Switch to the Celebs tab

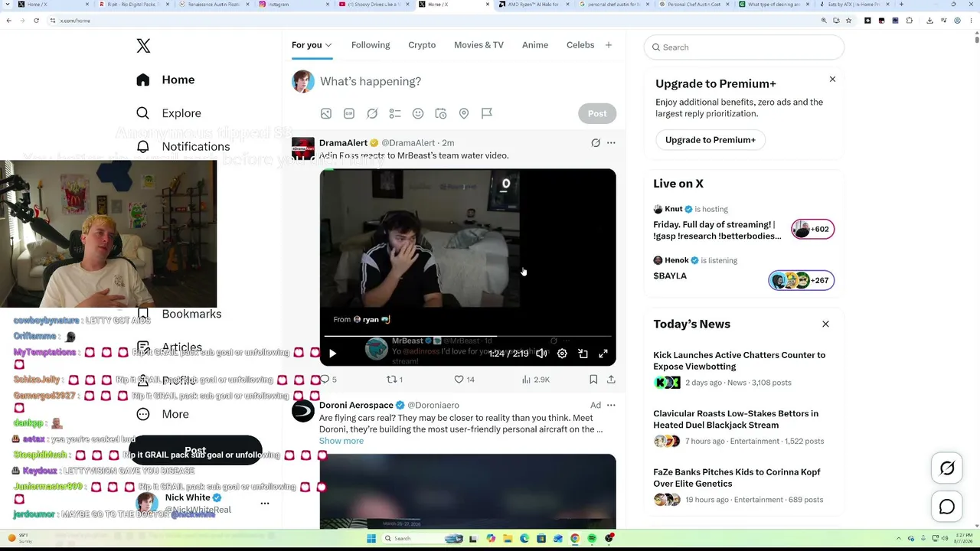[x=580, y=45]
